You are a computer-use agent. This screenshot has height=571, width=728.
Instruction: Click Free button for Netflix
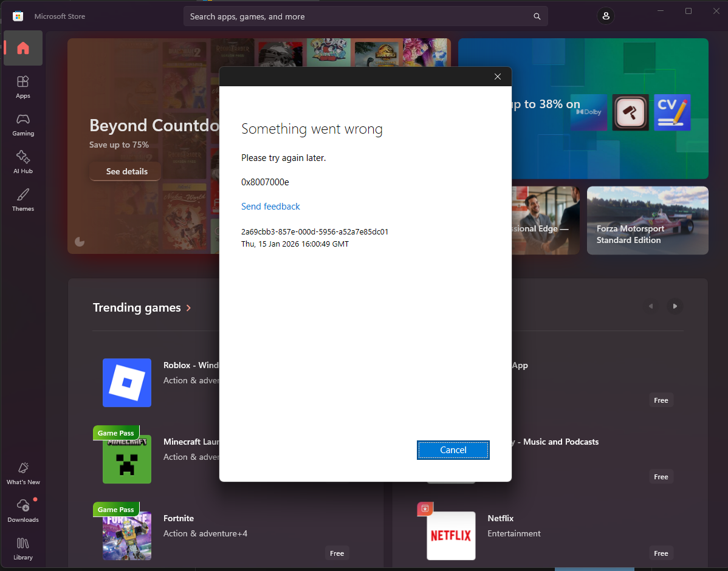pos(661,553)
